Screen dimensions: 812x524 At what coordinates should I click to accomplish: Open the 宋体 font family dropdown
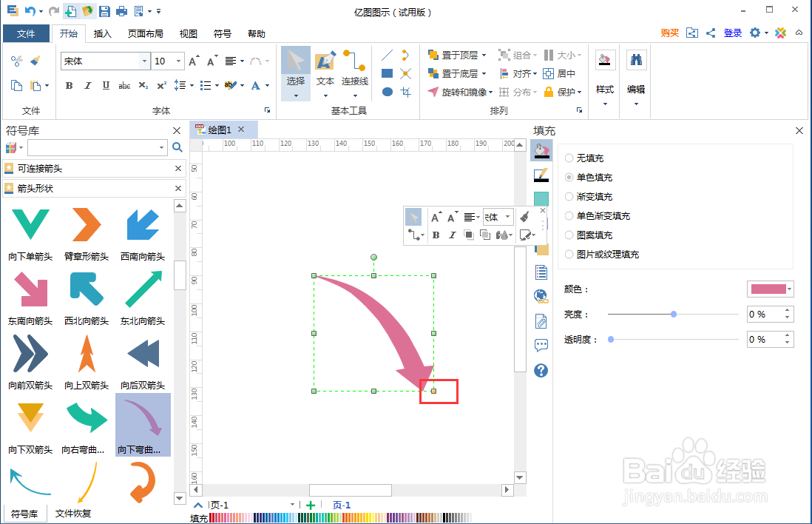(x=144, y=61)
